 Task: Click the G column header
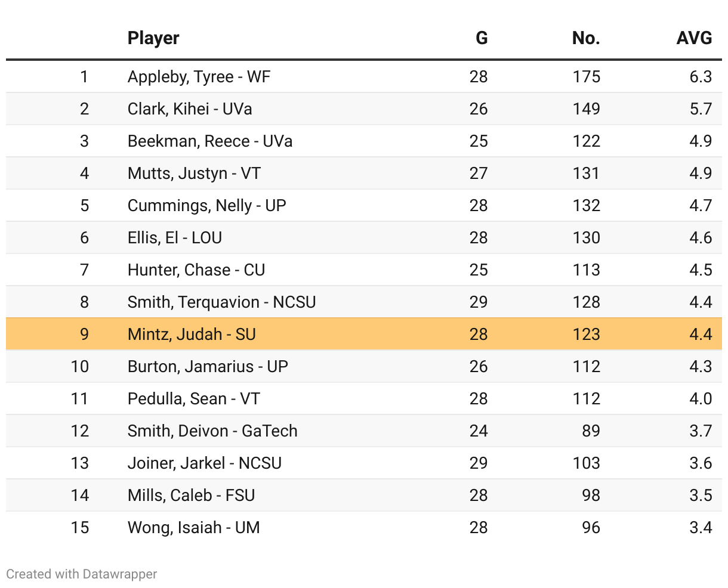(481, 38)
